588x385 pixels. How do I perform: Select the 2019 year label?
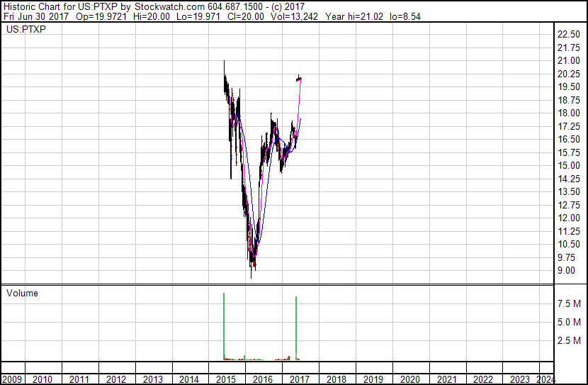[373, 379]
